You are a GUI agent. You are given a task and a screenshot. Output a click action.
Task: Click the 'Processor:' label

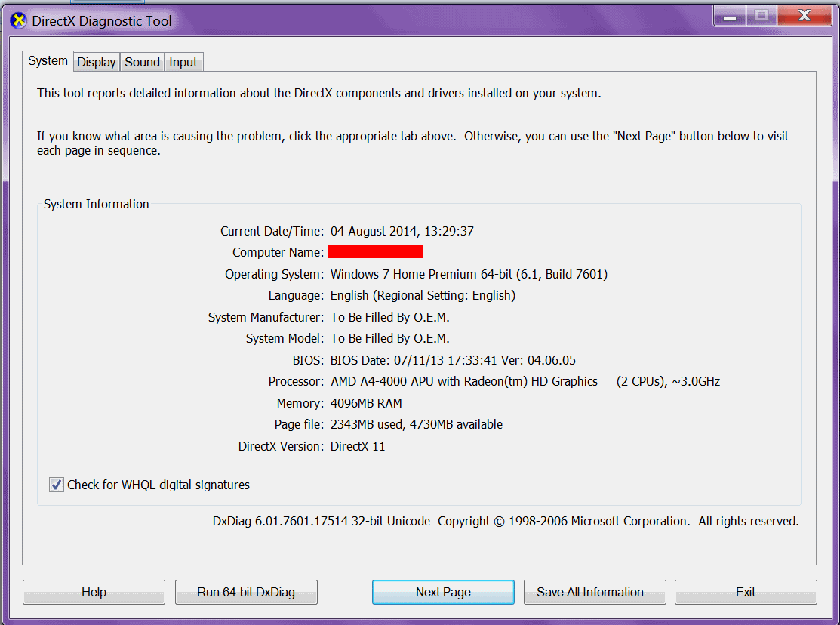(x=297, y=381)
